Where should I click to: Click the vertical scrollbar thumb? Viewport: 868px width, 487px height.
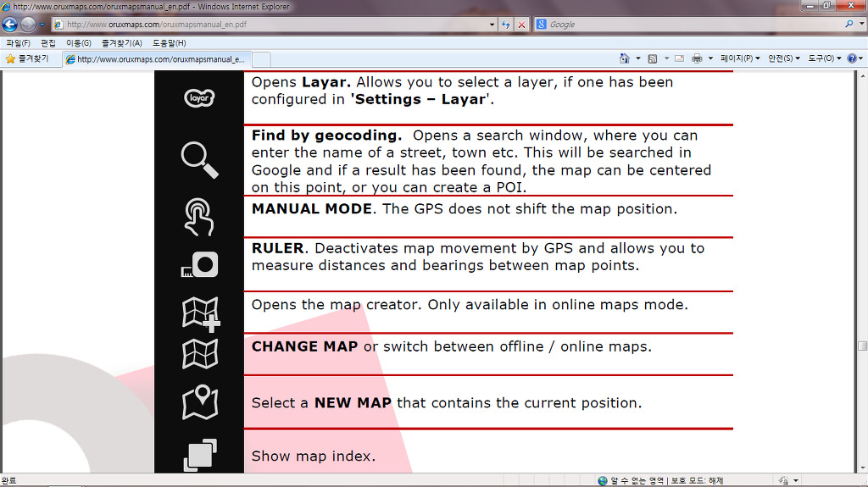pyautogui.click(x=862, y=346)
